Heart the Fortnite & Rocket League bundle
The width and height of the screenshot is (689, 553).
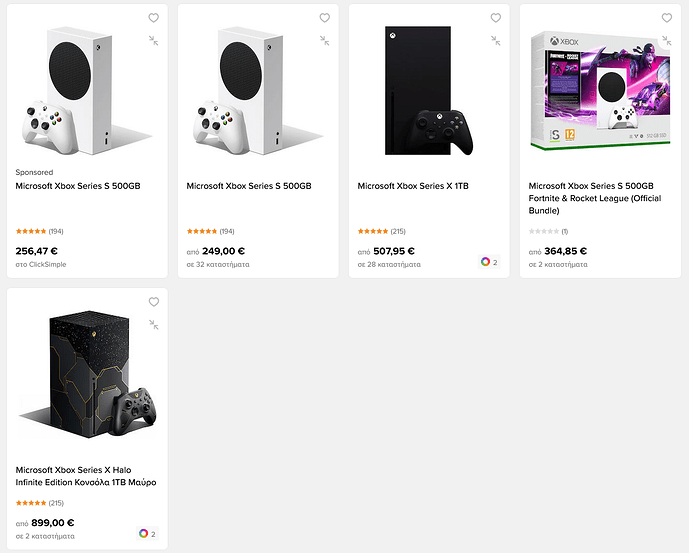click(x=667, y=18)
